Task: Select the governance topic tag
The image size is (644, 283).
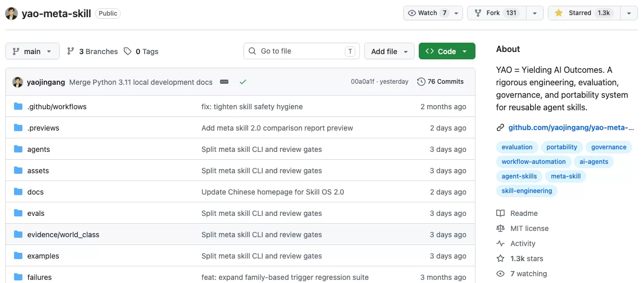Action: point(609,147)
